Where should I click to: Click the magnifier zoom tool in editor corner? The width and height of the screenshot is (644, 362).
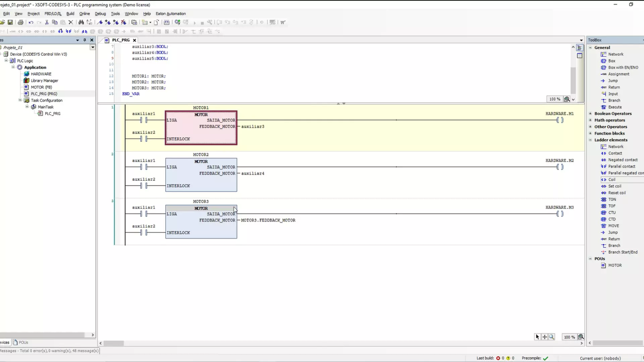click(552, 337)
